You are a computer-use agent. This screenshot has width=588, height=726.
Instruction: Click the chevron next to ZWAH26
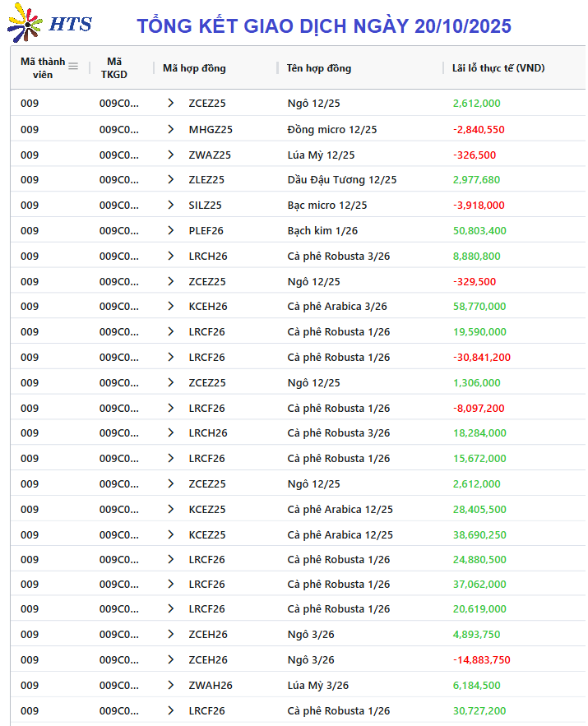171,685
